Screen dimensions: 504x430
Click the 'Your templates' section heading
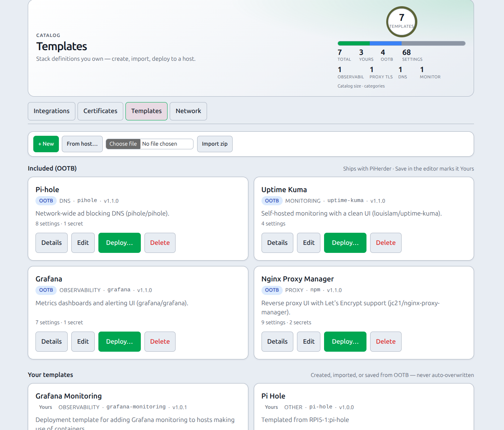[x=50, y=375]
